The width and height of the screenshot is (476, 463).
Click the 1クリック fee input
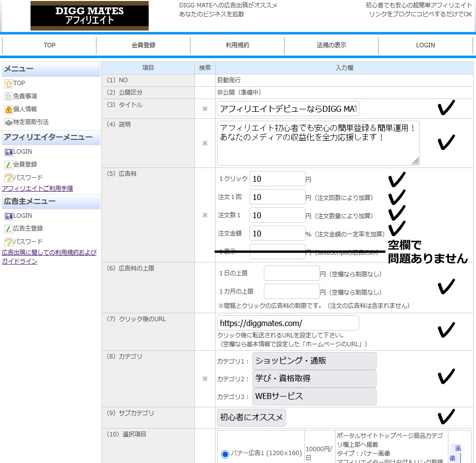pos(278,179)
